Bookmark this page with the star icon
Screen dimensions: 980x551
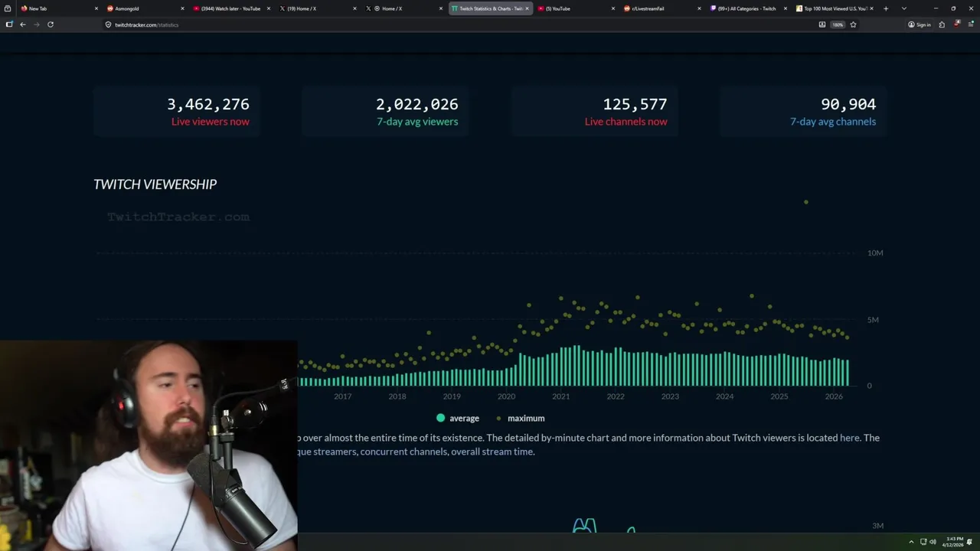pos(853,24)
